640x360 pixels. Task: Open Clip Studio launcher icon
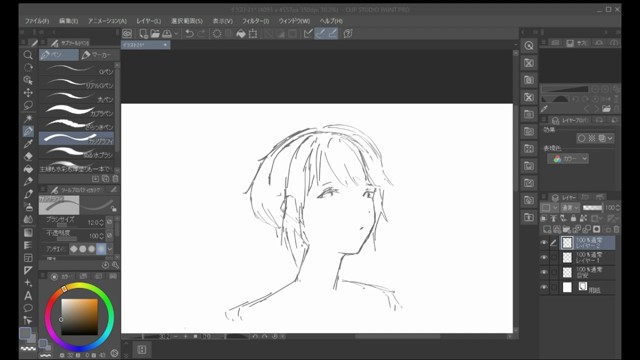click(127, 33)
